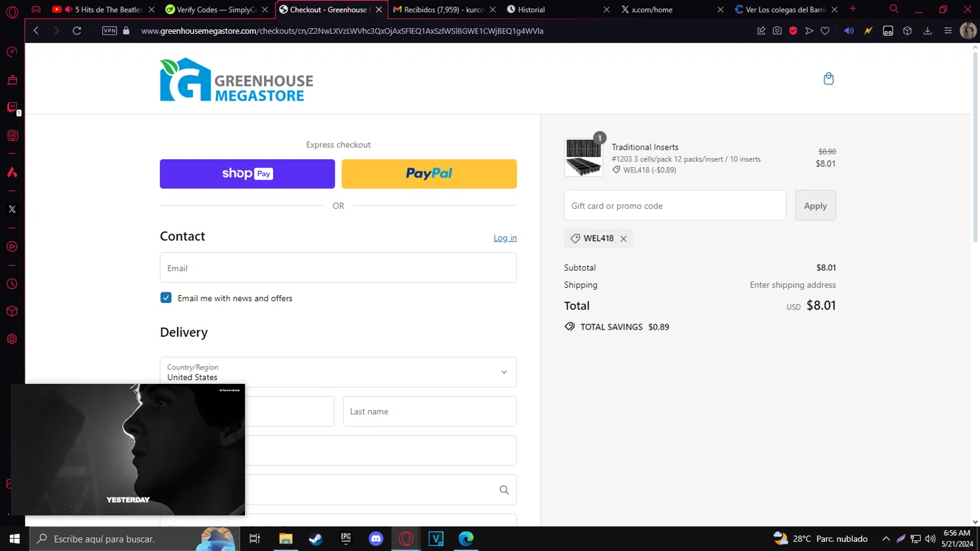Apply the gift card or promo code

tap(815, 206)
